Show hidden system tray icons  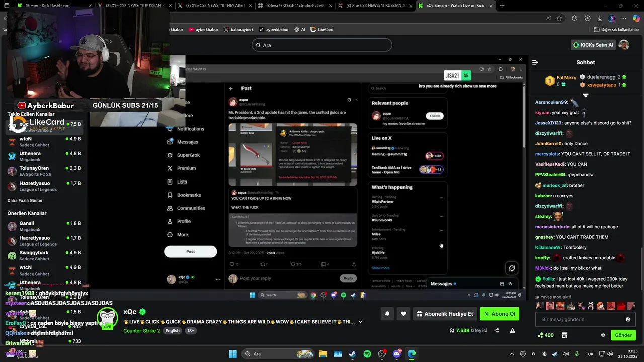tap(512, 354)
